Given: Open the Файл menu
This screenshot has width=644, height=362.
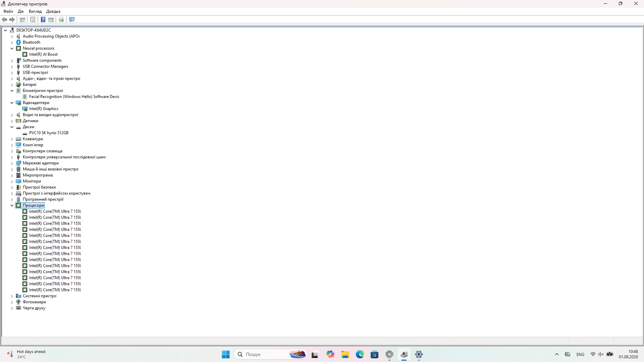Looking at the screenshot, I should [8, 11].
